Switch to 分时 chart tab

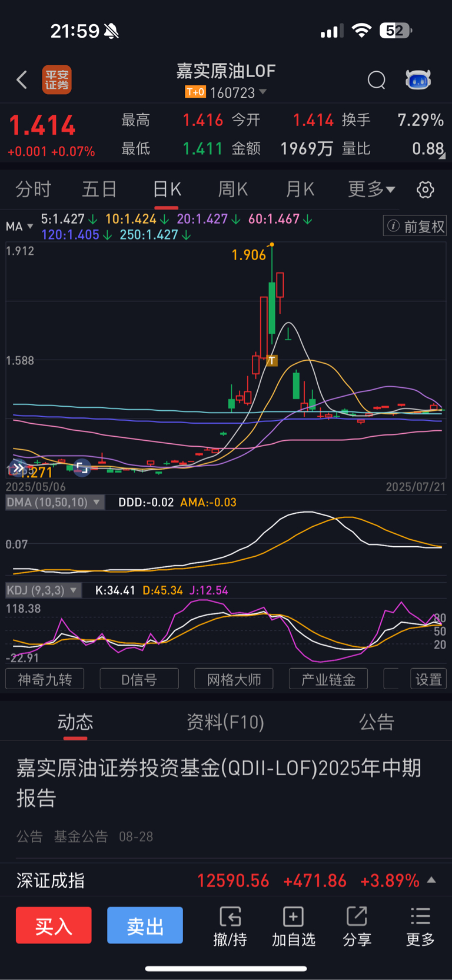point(34,190)
